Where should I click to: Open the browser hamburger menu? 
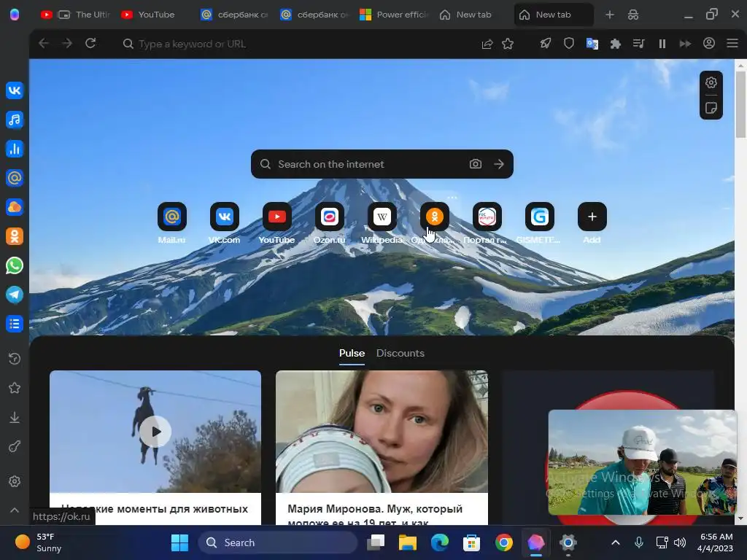point(732,43)
